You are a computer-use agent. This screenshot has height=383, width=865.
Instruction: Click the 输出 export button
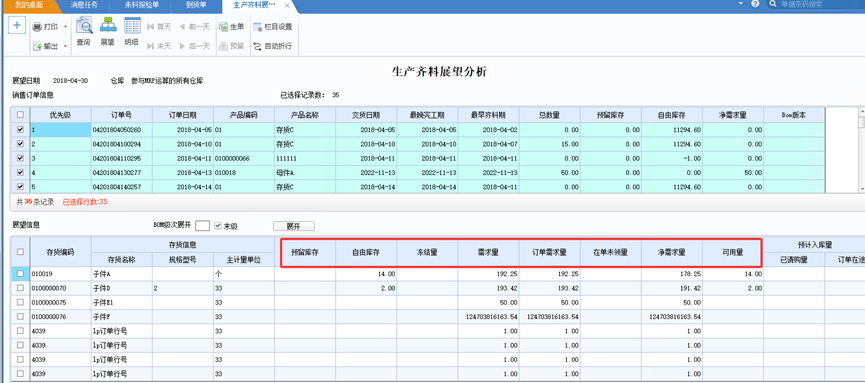(x=45, y=46)
